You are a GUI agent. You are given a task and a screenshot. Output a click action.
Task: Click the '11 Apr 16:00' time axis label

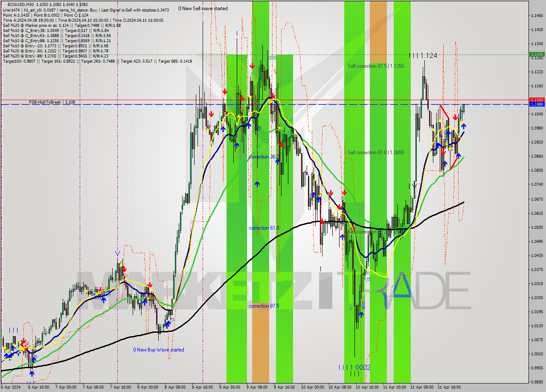click(449, 387)
